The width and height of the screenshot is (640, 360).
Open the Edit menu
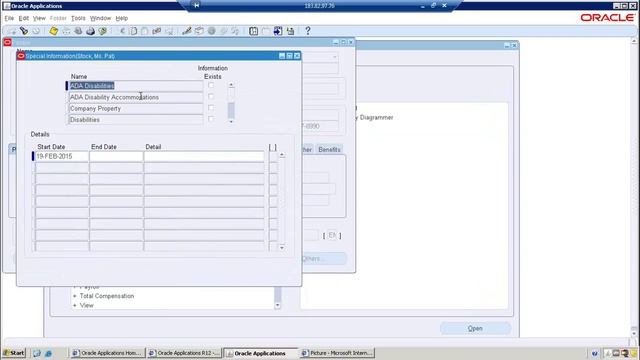pos(24,18)
